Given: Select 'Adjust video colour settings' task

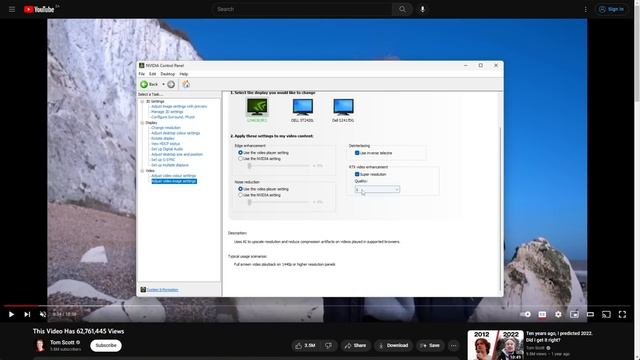Looking at the screenshot, I should (x=173, y=176).
